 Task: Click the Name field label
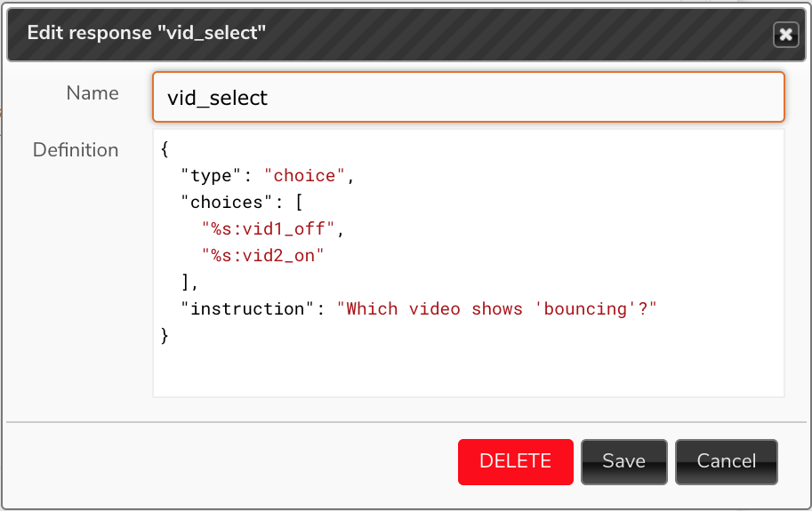(92, 93)
